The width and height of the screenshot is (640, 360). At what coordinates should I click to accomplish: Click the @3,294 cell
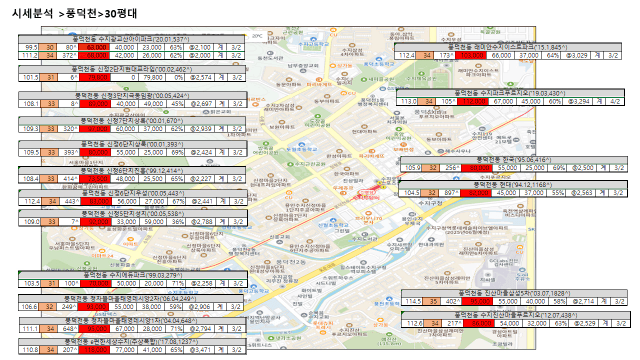tap(579, 101)
